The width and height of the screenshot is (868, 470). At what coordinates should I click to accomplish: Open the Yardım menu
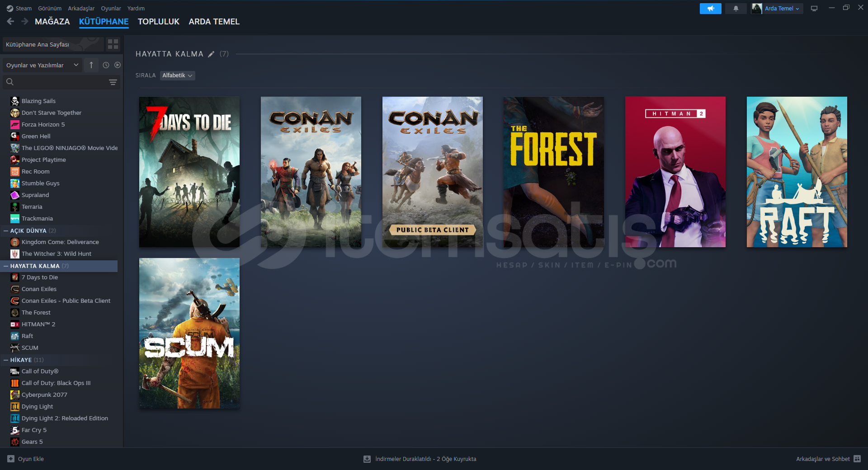click(x=136, y=9)
